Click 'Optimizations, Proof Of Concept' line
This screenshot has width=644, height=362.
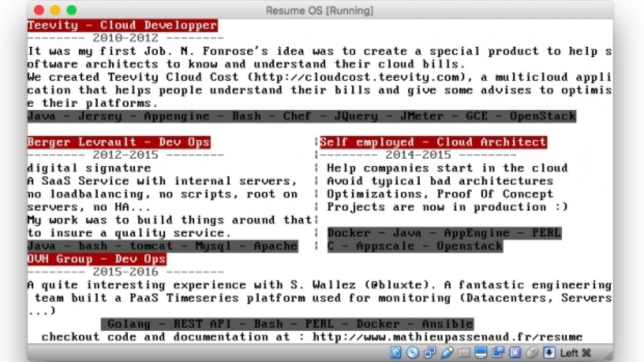pyautogui.click(x=440, y=194)
